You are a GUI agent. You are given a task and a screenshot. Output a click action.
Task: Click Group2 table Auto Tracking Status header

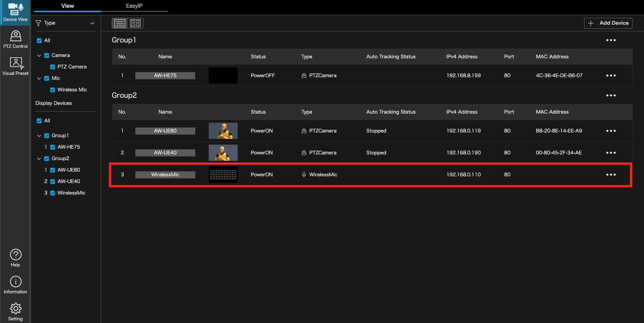[391, 112]
